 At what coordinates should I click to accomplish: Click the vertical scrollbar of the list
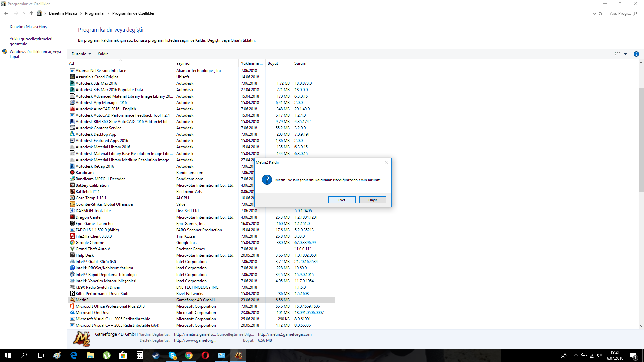point(641,139)
